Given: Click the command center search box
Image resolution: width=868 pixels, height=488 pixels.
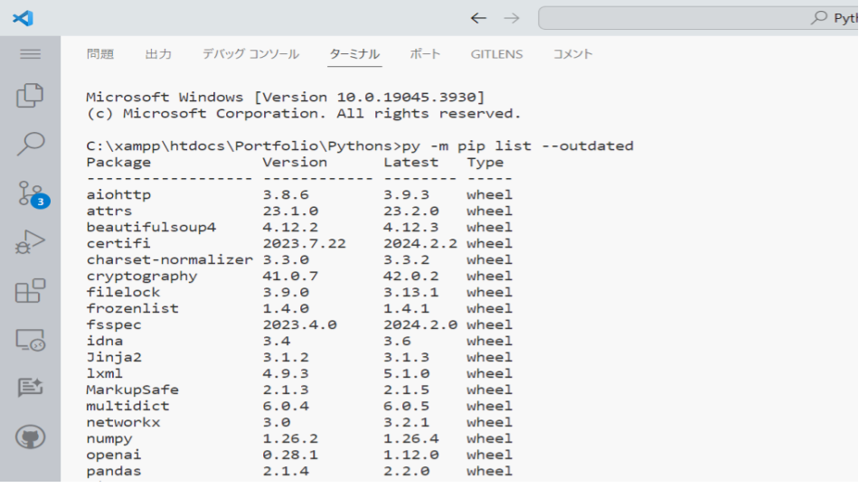Looking at the screenshot, I should point(697,18).
